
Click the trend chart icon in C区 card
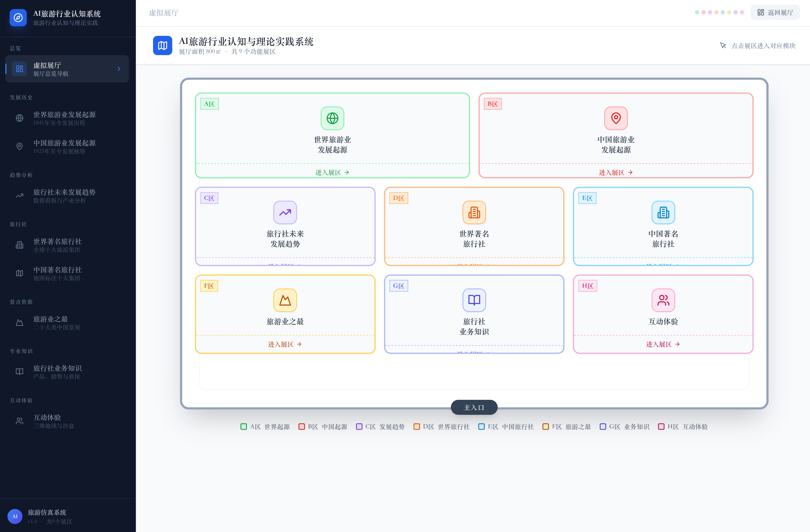285,212
